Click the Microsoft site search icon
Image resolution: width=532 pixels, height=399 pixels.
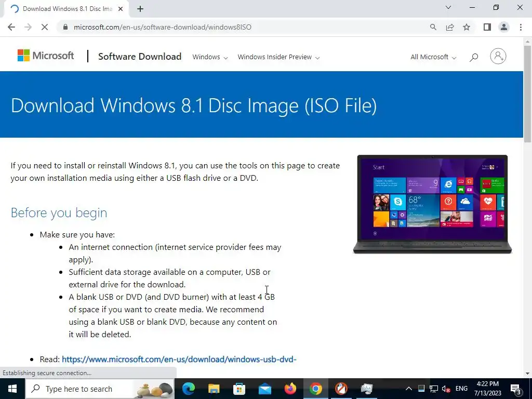474,57
